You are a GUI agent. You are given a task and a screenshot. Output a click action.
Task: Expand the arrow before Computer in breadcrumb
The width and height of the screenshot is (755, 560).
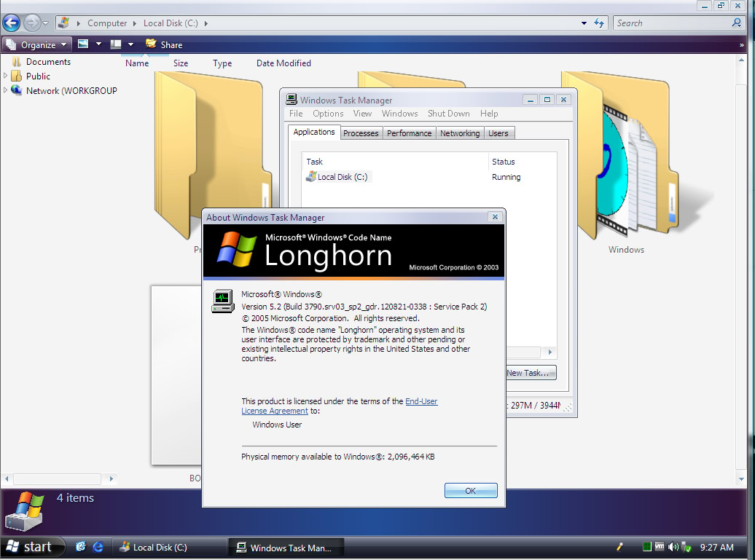(79, 23)
